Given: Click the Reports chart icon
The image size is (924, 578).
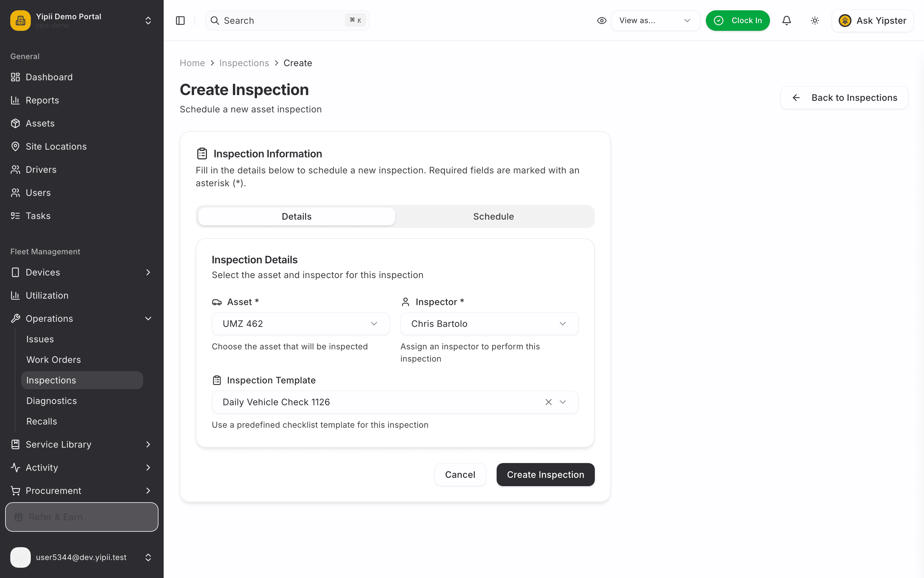Looking at the screenshot, I should pyautogui.click(x=15, y=100).
